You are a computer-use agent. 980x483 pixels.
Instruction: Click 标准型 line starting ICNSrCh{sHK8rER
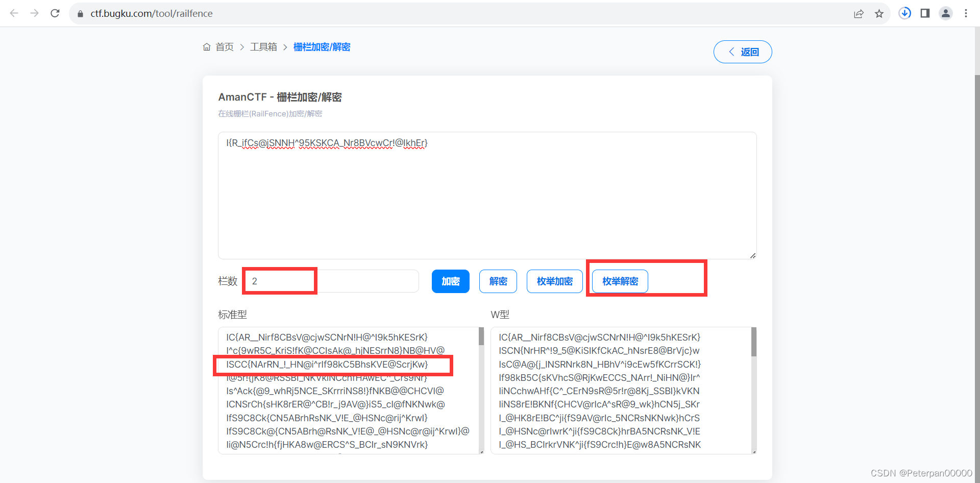pos(336,404)
